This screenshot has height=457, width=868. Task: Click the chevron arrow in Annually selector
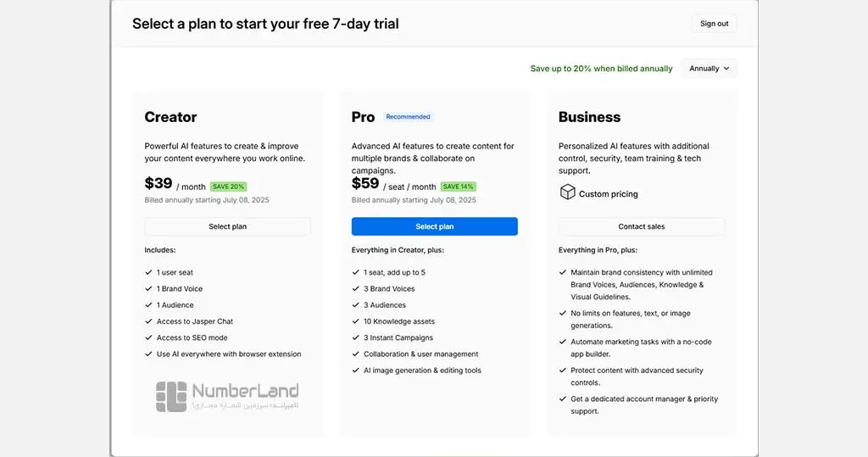726,69
